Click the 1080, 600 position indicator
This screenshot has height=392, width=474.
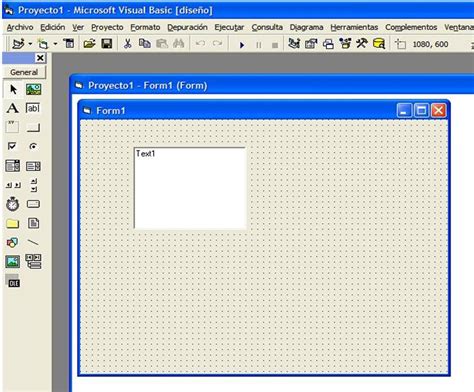[x=430, y=44]
